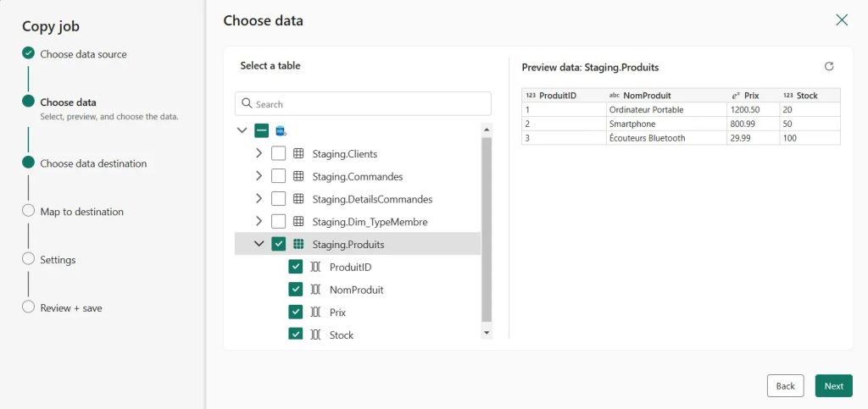The image size is (868, 409).
Task: Click column icon next to Prix in tree
Action: pos(315,312)
